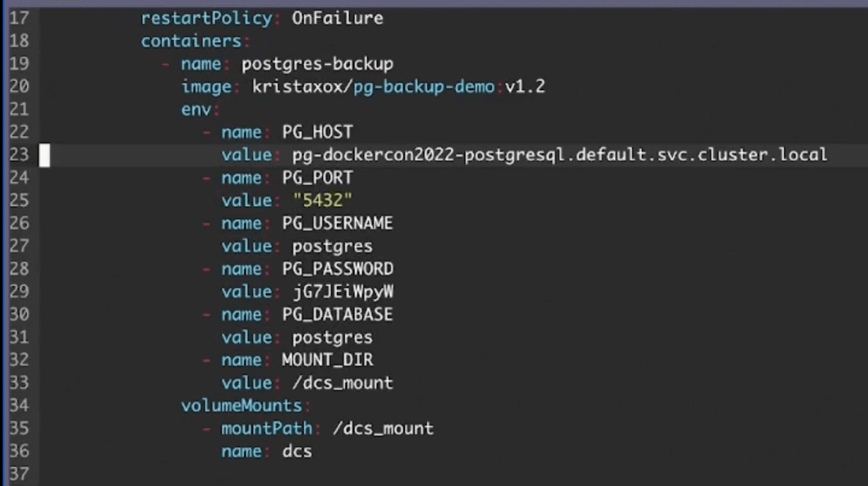This screenshot has width=868, height=486.
Task: Place cursor on restartPolicy OnFailure value
Action: (337, 18)
